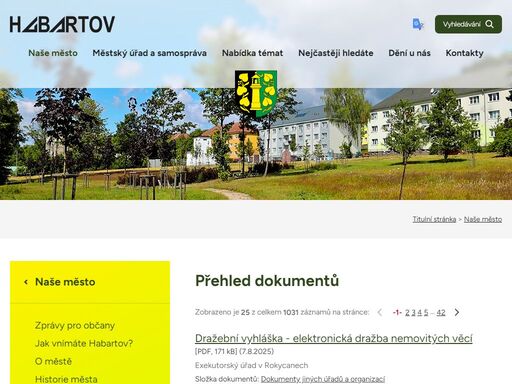Open the Vyhledávání search button
Image resolution: width=512 pixels, height=384 pixels.
(468, 24)
